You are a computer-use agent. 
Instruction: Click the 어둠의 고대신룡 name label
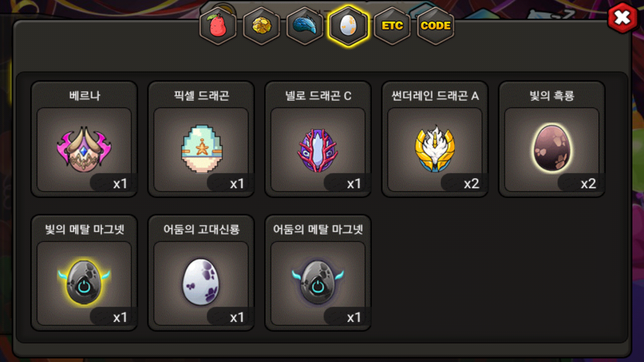(x=201, y=230)
